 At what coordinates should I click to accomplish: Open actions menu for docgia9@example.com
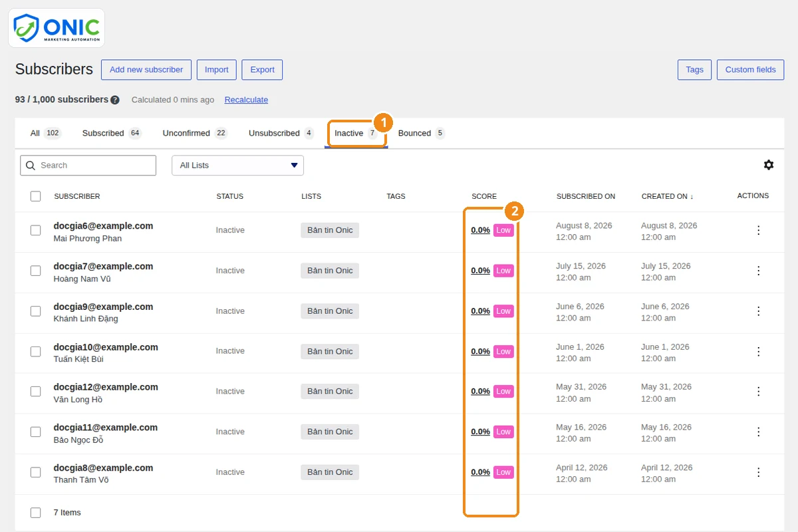point(758,311)
